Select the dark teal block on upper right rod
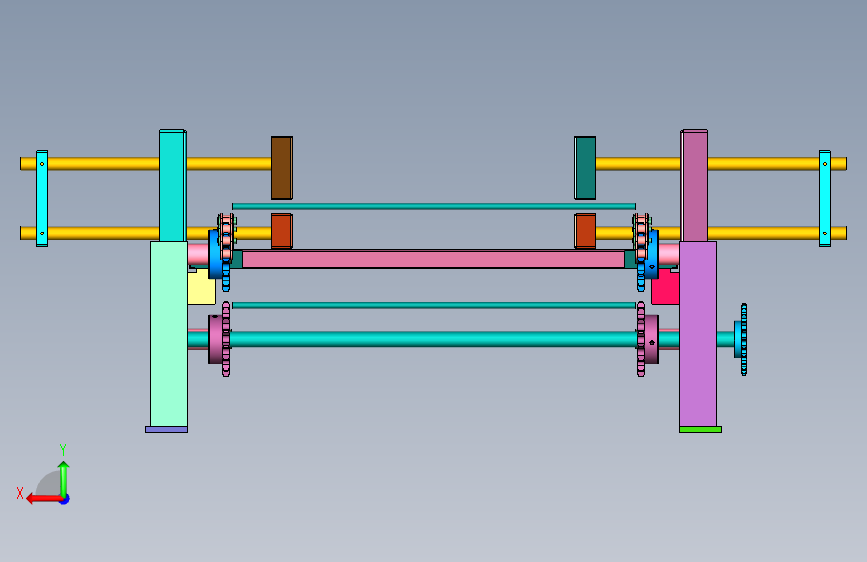Viewport: 867px width, 562px height. pos(585,168)
